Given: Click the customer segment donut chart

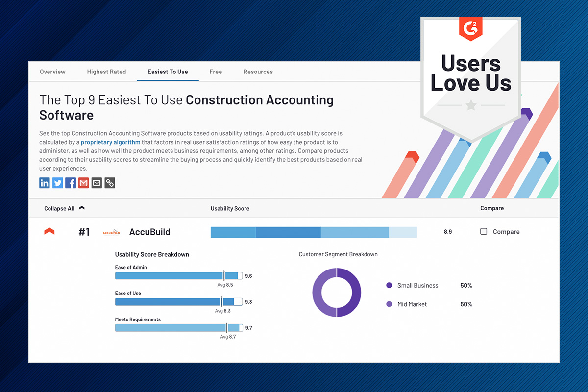Looking at the screenshot, I should click(x=337, y=293).
